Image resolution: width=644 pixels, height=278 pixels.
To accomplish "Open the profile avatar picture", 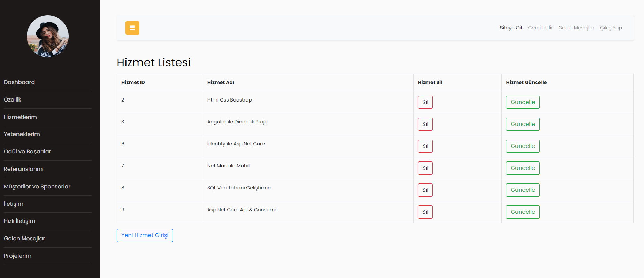I will pyautogui.click(x=48, y=36).
